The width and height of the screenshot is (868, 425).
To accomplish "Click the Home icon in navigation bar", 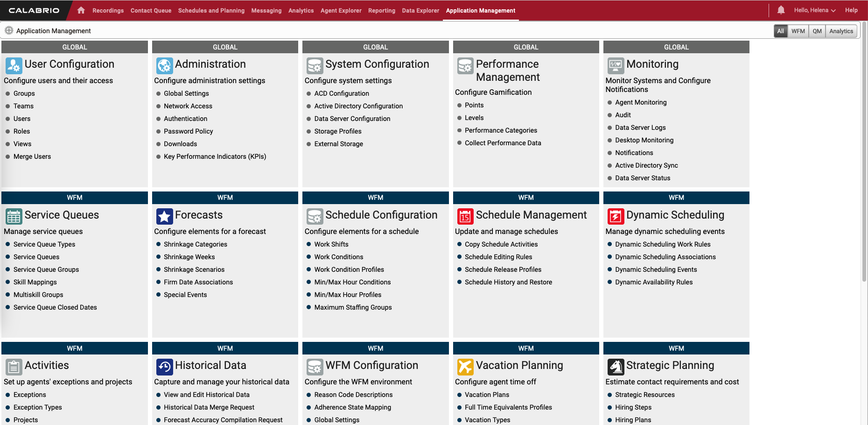I will [81, 10].
